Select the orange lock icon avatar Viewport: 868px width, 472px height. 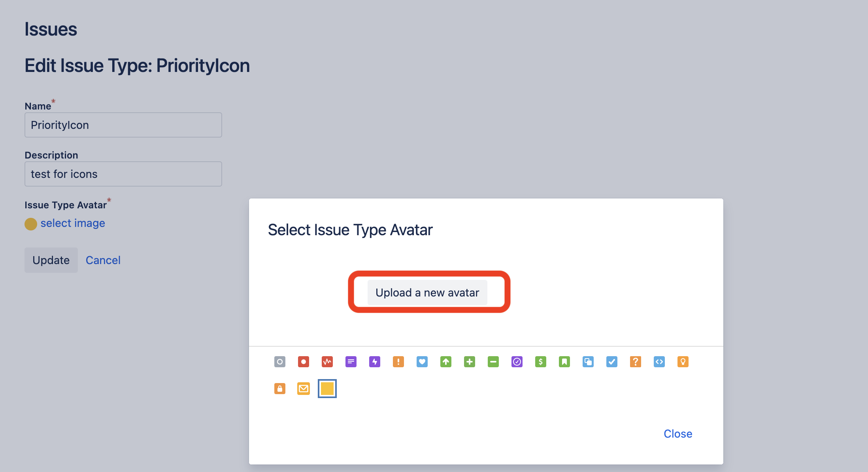tap(280, 388)
